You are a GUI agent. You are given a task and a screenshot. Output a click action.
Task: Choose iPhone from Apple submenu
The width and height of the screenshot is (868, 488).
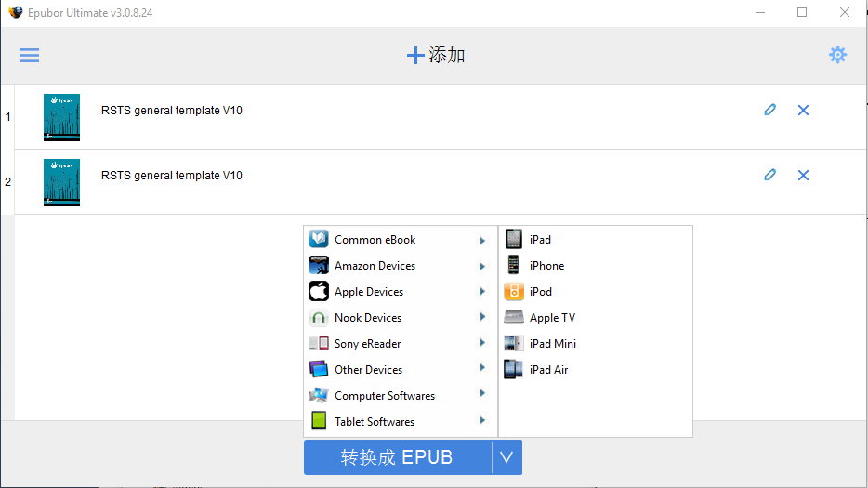(x=595, y=265)
